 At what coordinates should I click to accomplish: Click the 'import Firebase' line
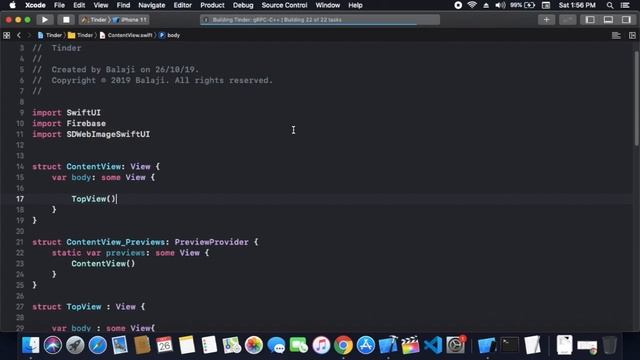tap(69, 123)
